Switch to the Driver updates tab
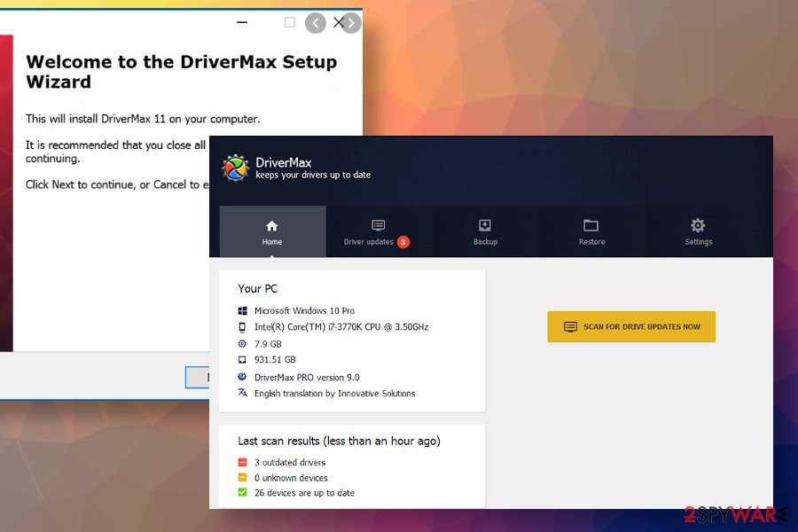The width and height of the screenshot is (798, 532). coord(379,231)
